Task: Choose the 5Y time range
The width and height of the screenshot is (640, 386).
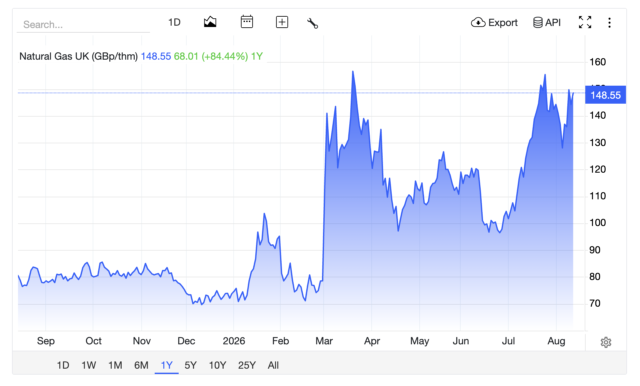Action: 191,365
